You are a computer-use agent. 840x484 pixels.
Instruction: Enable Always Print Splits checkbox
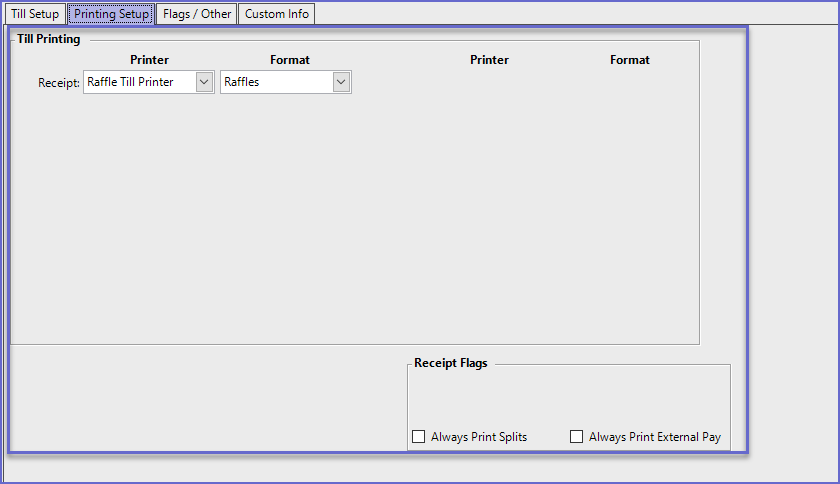click(x=418, y=436)
